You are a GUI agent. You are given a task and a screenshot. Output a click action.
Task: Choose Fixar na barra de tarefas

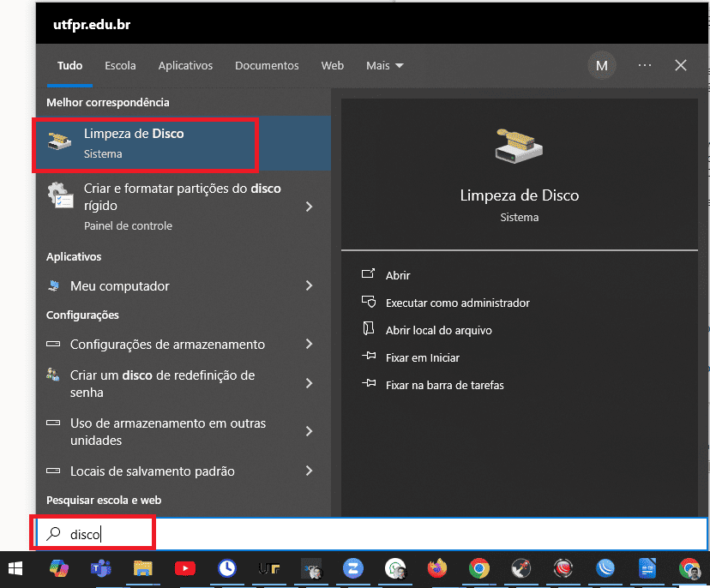click(x=444, y=385)
